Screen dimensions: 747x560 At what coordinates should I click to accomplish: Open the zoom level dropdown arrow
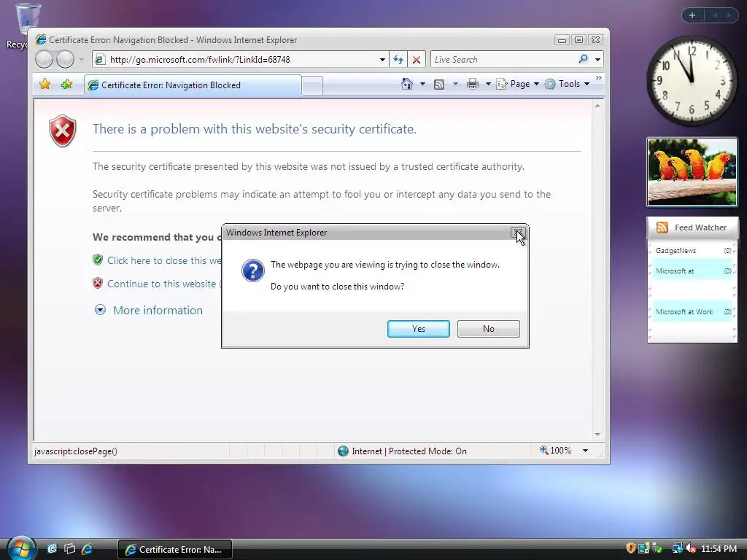coord(586,451)
